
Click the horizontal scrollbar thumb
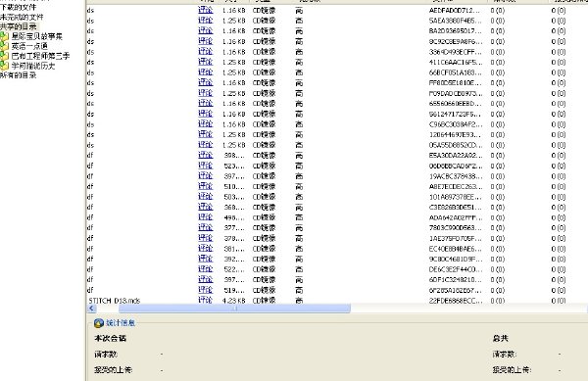pyautogui.click(x=235, y=309)
